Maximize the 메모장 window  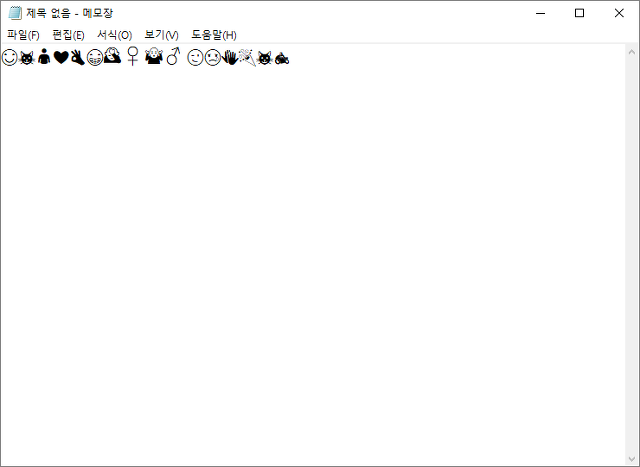(579, 13)
